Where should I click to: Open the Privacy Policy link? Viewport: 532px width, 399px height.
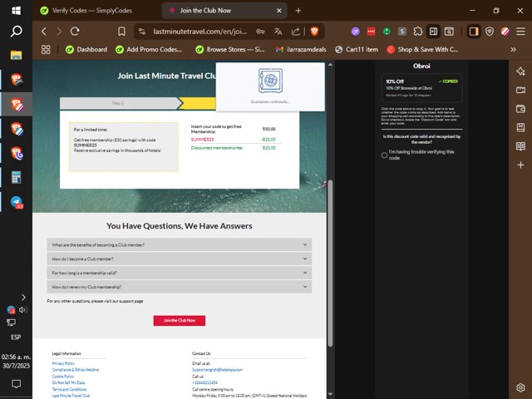pos(63,363)
